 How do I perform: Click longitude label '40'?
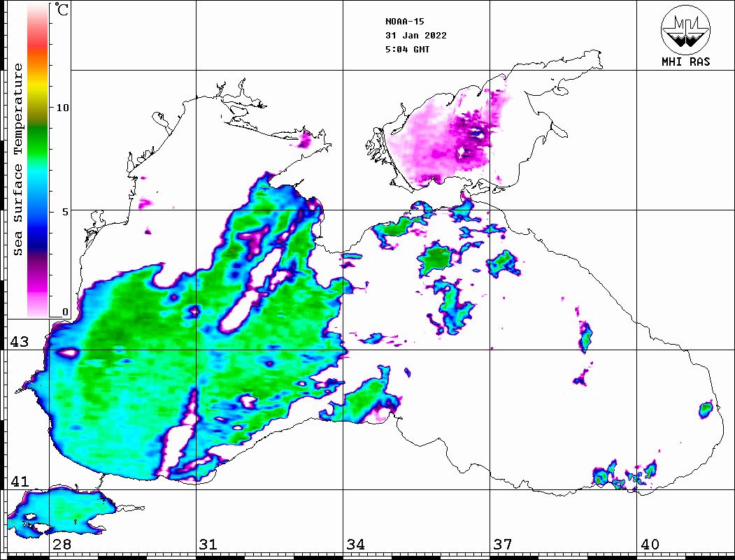(650, 544)
